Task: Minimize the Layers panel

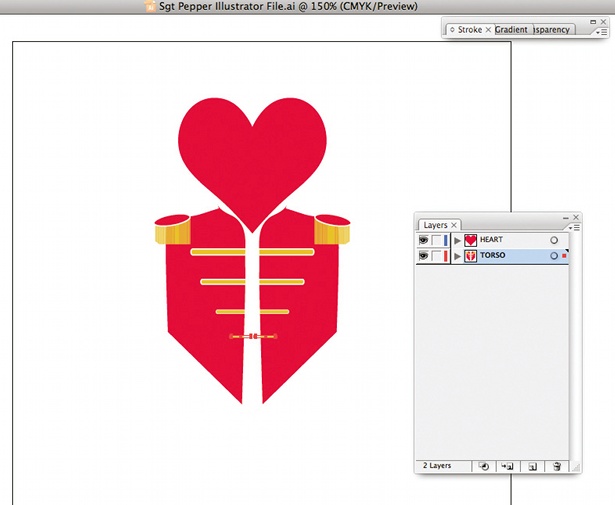Action: [x=566, y=218]
